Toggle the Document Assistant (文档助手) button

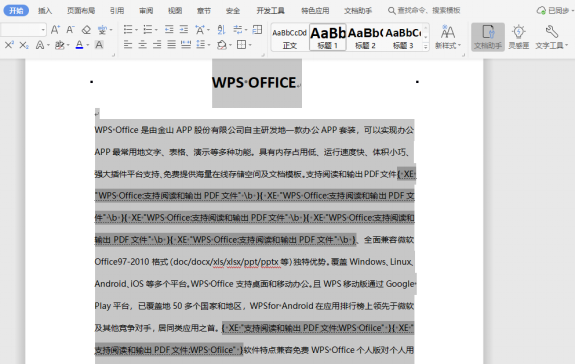tap(488, 37)
